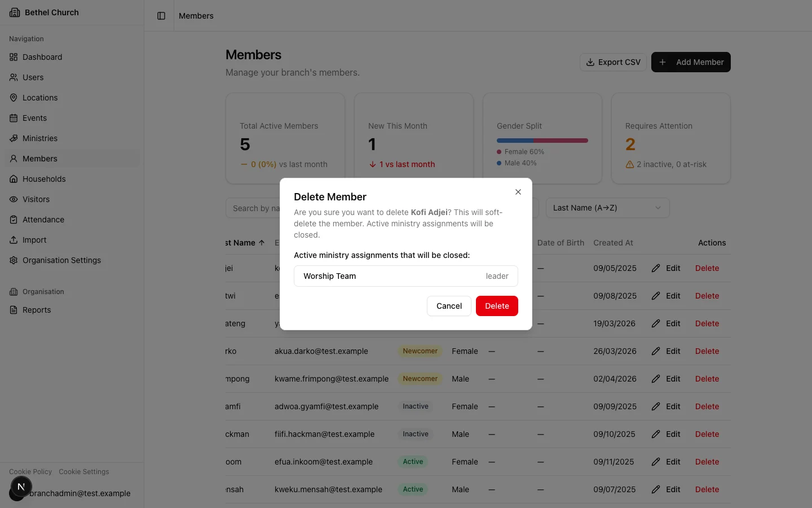Open Dashboard from the sidebar

pyautogui.click(x=72, y=57)
